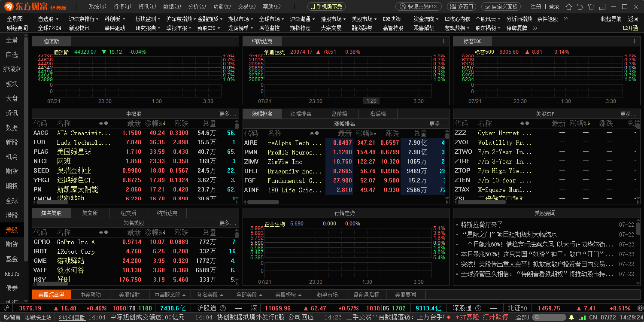This screenshot has height=322, width=644.
Task: Add panel with plus icon on 道琼斯 chart
Action: click(233, 41)
